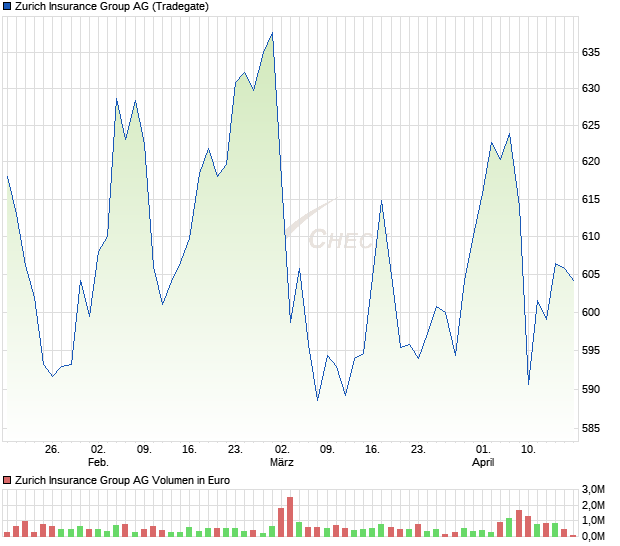The image size is (620, 546).
Task: Click the 3,0M volume axis label
Action: tap(593, 489)
